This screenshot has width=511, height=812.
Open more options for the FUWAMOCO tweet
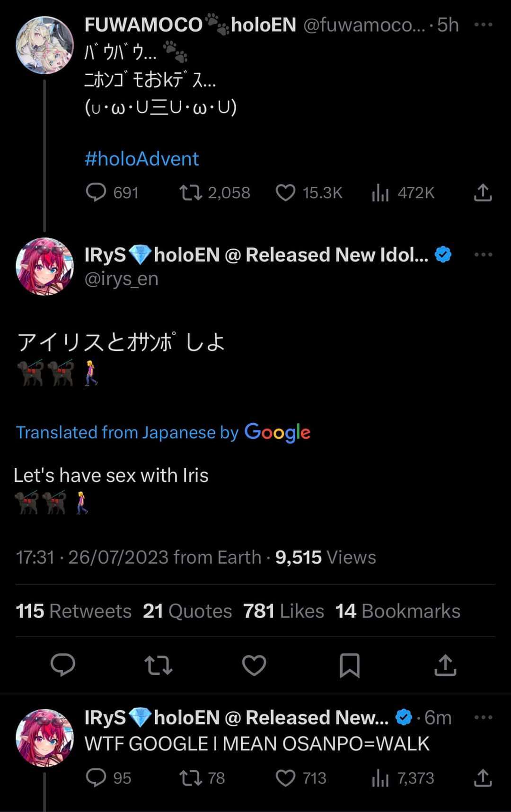tap(483, 25)
